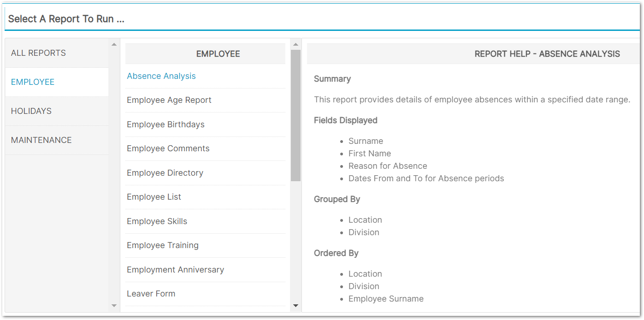The height and width of the screenshot is (320, 644).
Task: Click Dates From and To bullet
Action: click(x=426, y=178)
